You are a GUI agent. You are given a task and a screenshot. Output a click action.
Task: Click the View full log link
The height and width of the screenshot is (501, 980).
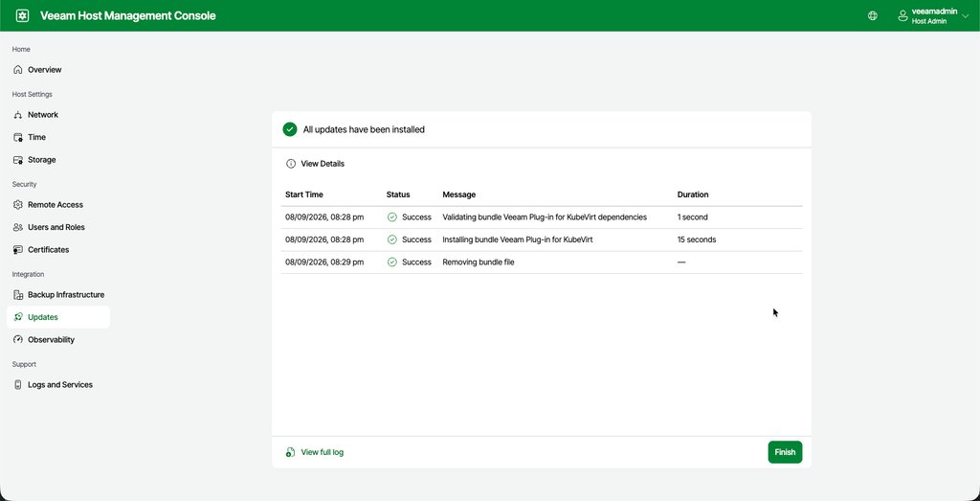322,452
